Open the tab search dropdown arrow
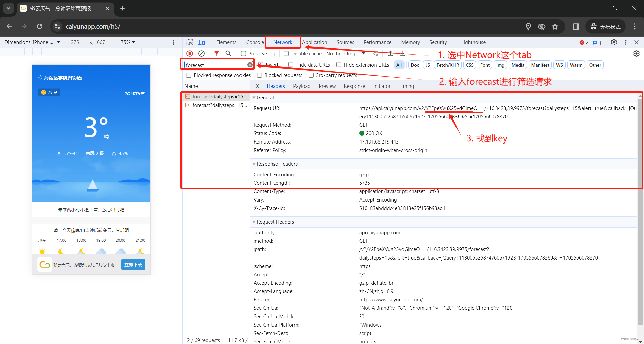This screenshot has width=644, height=344. [x=8, y=8]
